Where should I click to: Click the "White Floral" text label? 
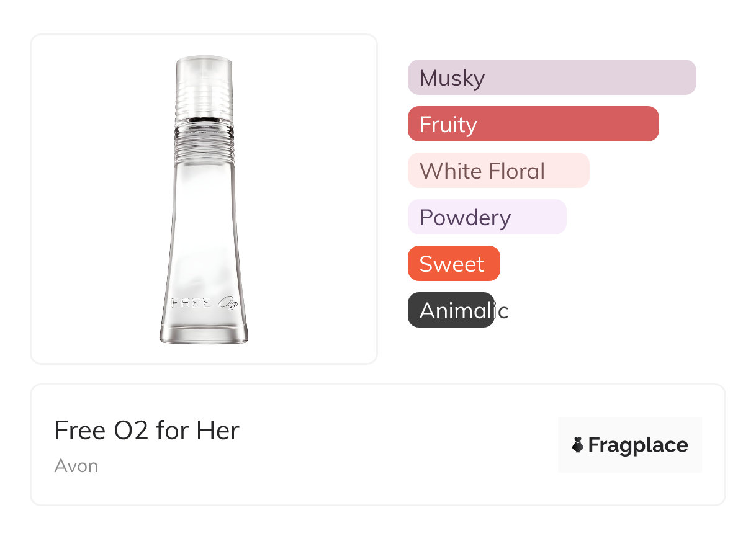tap(482, 171)
